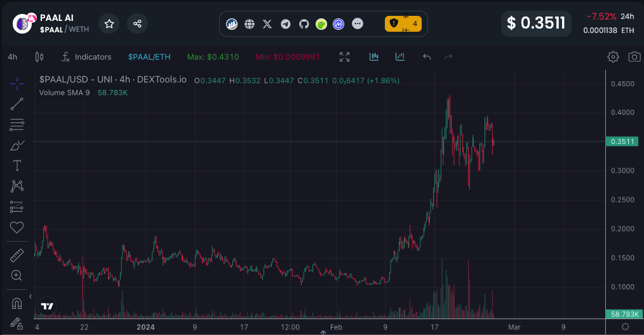Select the zoom in tool
The image size is (644, 335).
(17, 275)
